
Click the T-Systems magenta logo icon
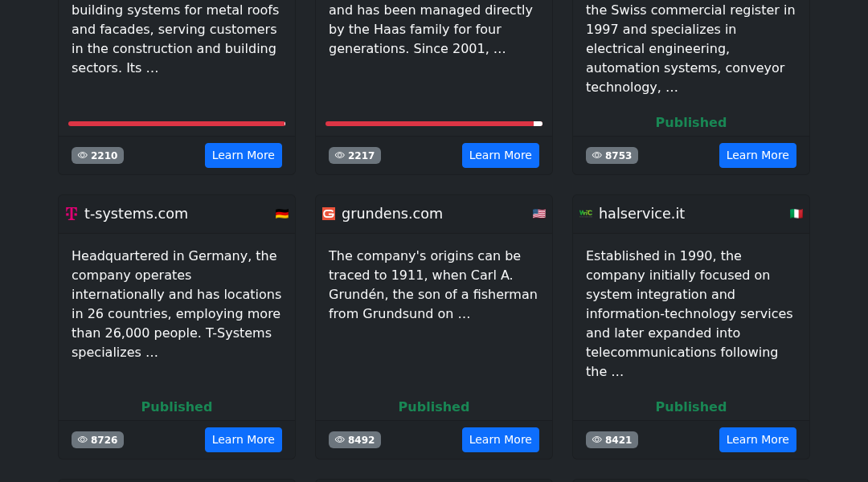[72, 214]
